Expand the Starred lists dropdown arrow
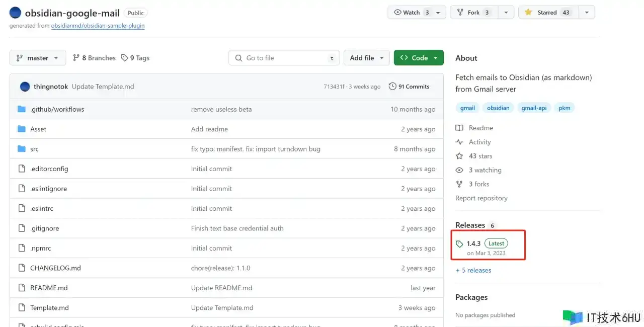Image resolution: width=644 pixels, height=327 pixels. pyautogui.click(x=587, y=13)
